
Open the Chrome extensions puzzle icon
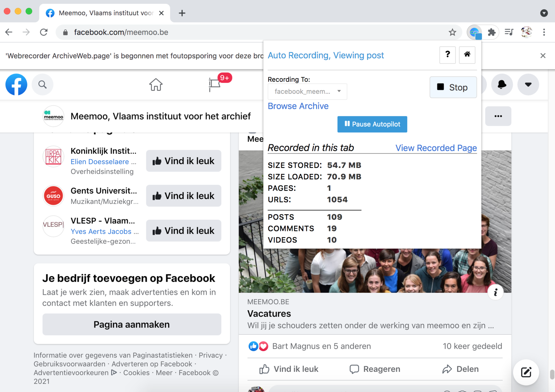pyautogui.click(x=492, y=32)
